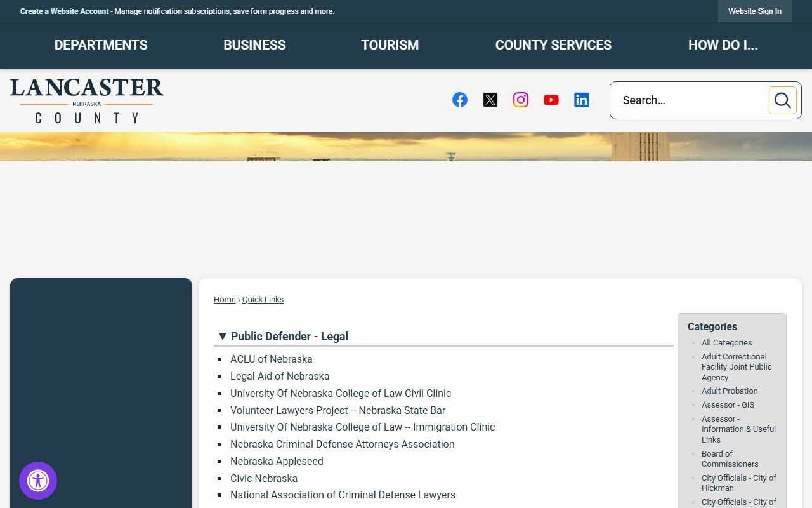The image size is (812, 508).
Task: Open College of Law Immigration Clinic link
Action: (x=363, y=427)
